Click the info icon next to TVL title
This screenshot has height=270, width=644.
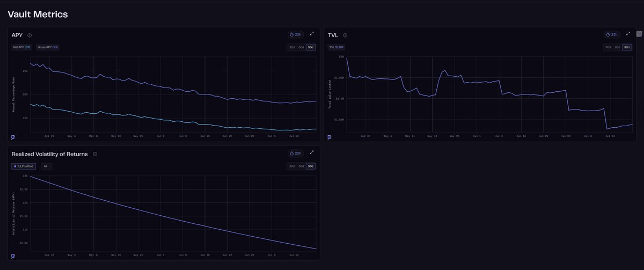click(x=345, y=35)
